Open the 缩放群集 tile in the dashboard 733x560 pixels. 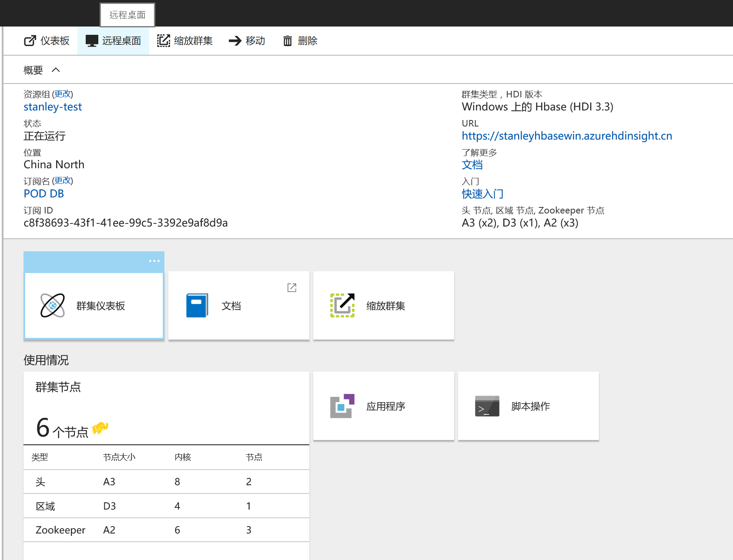point(383,306)
